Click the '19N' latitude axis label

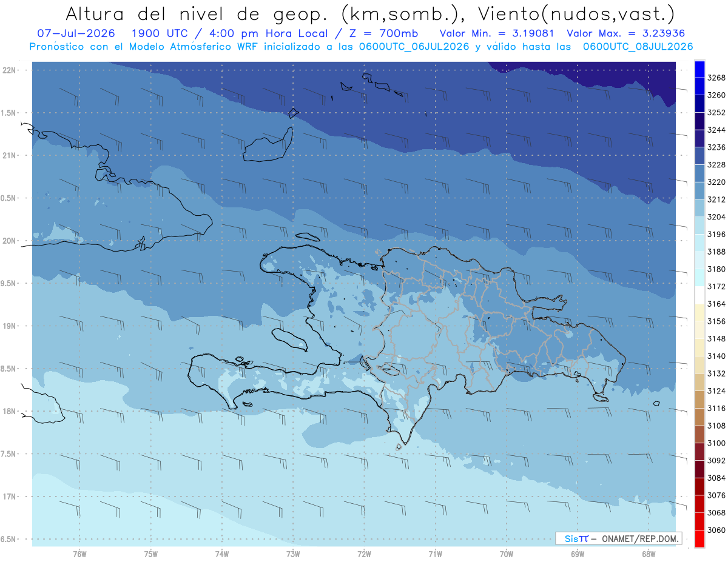(10, 326)
